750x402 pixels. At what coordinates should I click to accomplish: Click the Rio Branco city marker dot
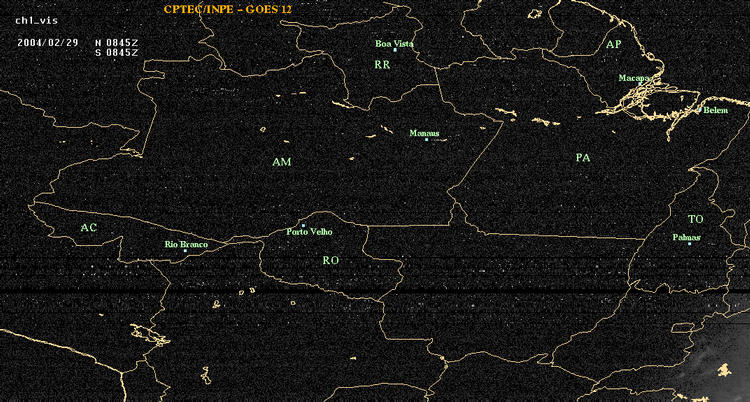tap(185, 251)
